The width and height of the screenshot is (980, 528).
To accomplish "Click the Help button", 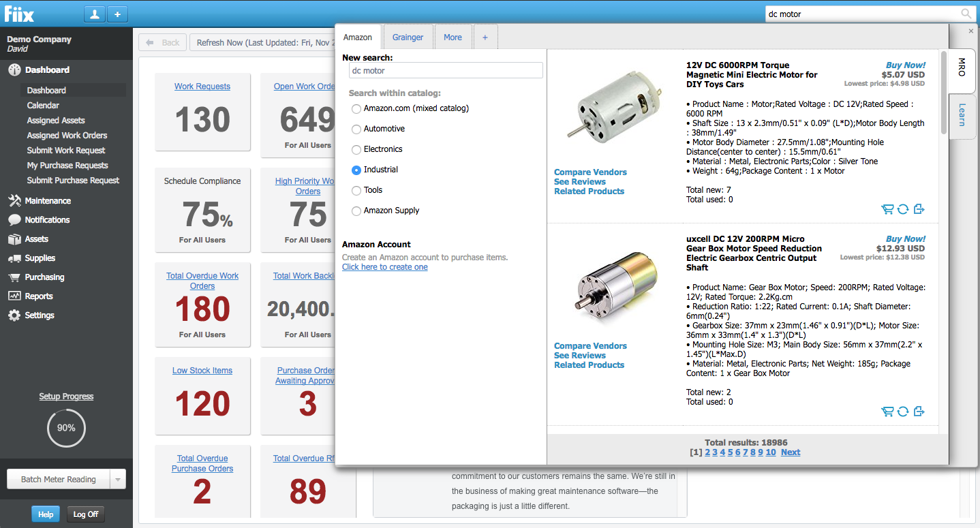I will click(x=46, y=514).
